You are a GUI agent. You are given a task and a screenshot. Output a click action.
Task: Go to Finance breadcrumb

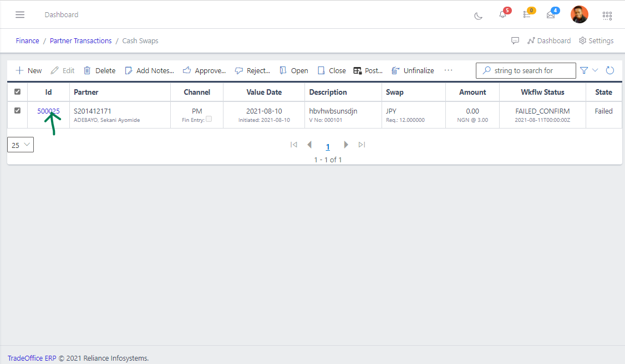[27, 40]
